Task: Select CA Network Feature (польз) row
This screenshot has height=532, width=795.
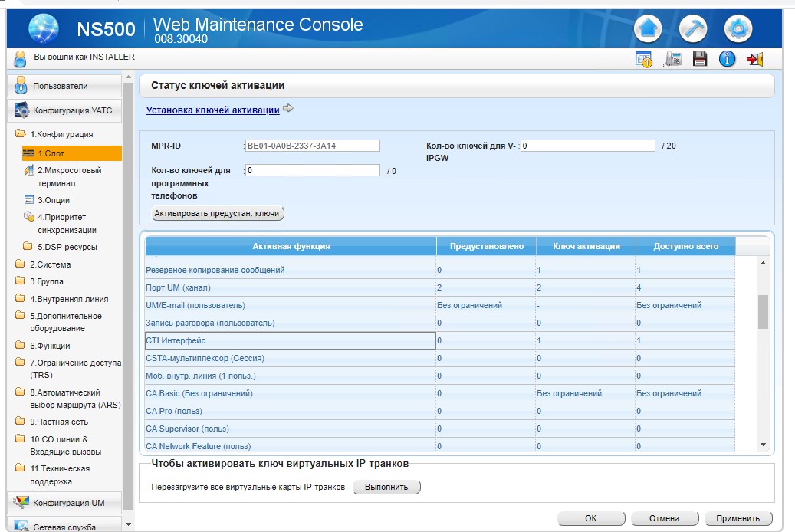Action: pos(440,445)
